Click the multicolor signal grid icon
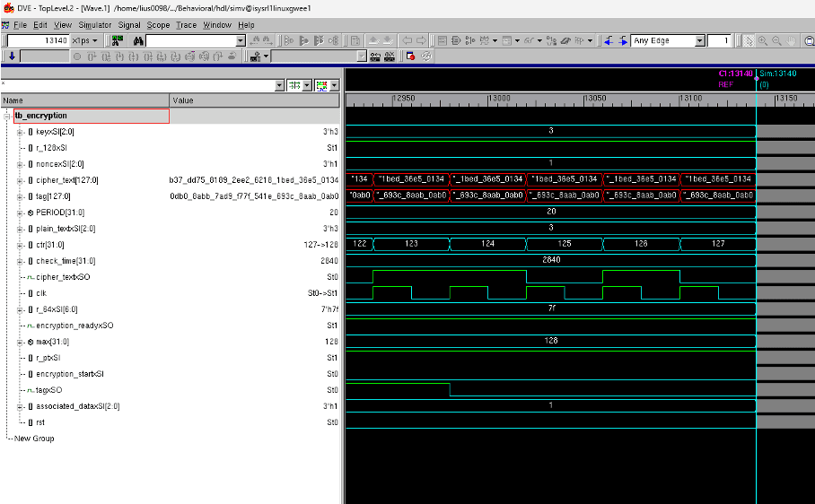The height and width of the screenshot is (504, 815). (321, 85)
